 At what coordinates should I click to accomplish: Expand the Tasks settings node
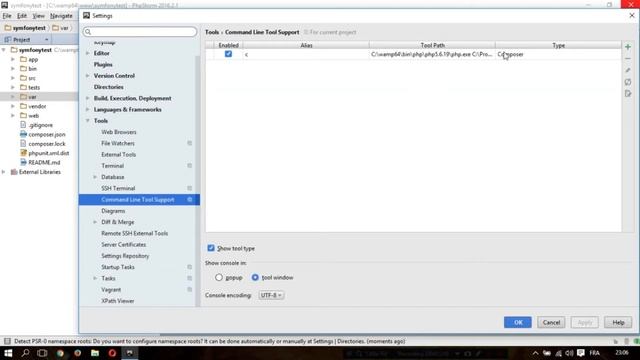coord(95,278)
